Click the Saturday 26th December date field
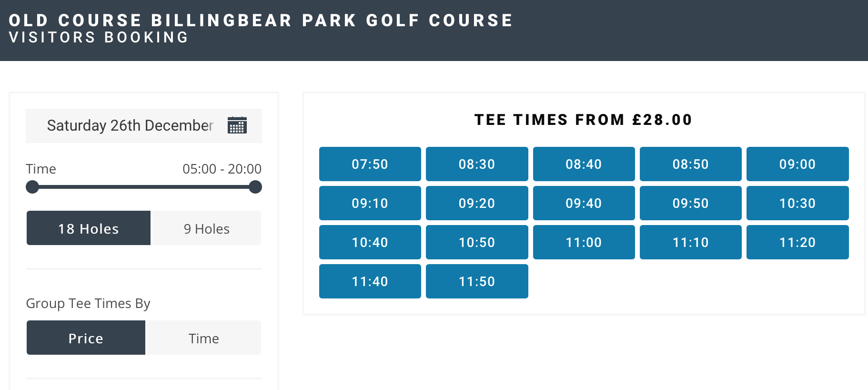 pos(130,125)
